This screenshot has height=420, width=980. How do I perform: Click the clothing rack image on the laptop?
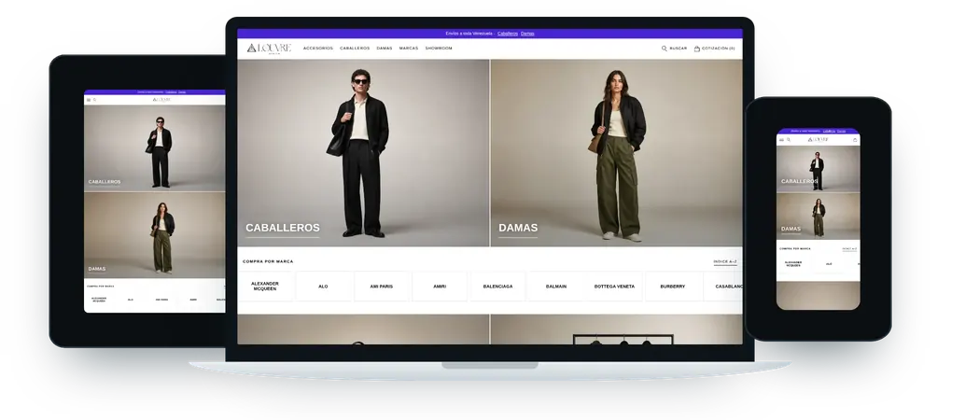(x=617, y=329)
